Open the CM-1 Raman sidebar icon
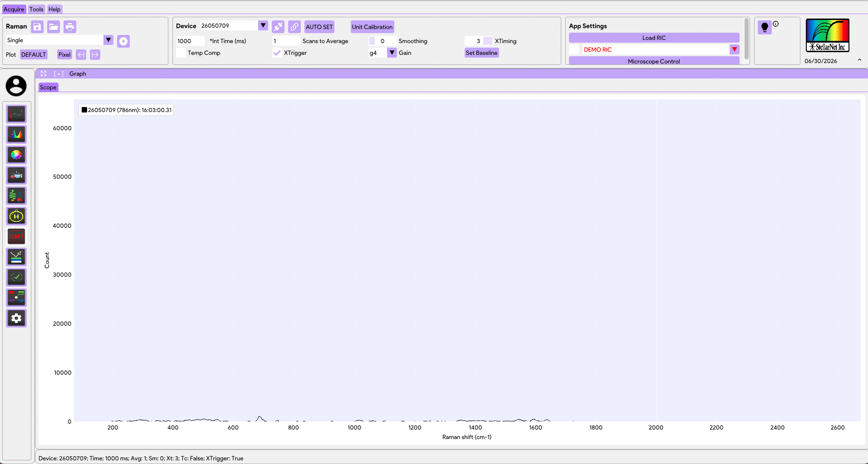This screenshot has width=868, height=464. (x=16, y=236)
